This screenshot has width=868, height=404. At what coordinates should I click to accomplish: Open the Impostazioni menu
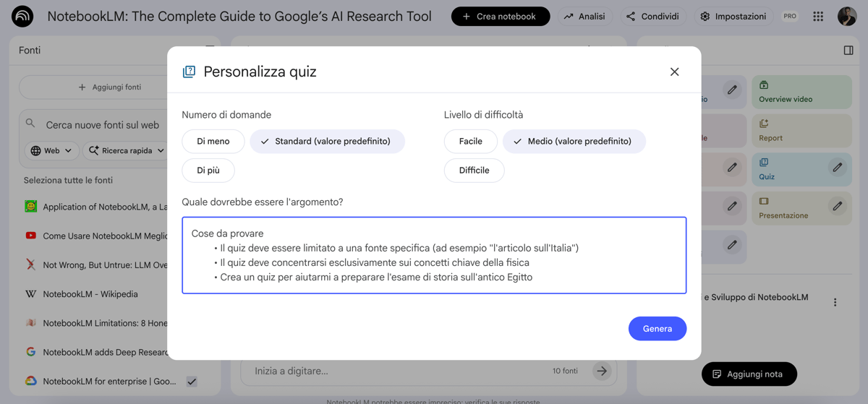click(733, 17)
